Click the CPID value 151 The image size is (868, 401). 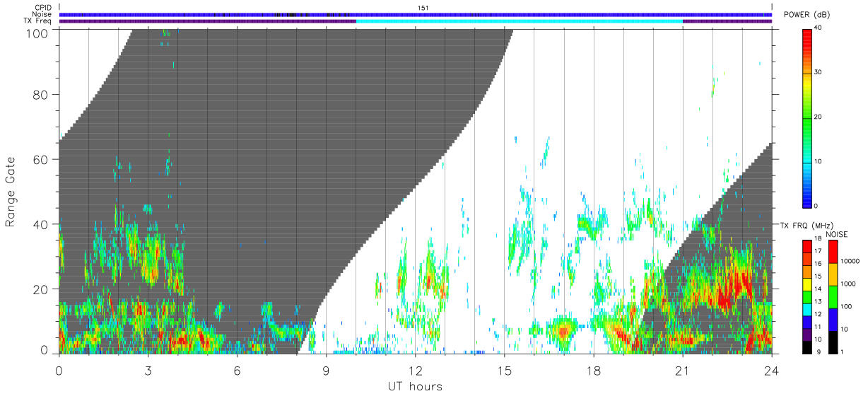point(423,8)
